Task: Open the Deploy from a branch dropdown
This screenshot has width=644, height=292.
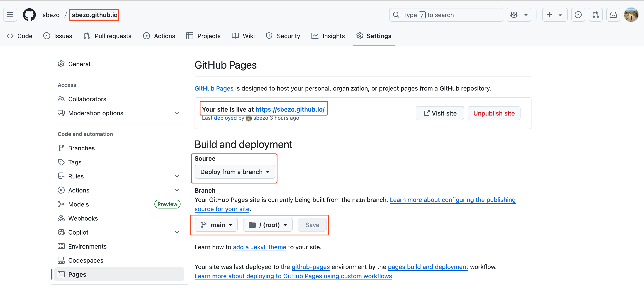Action: click(234, 172)
